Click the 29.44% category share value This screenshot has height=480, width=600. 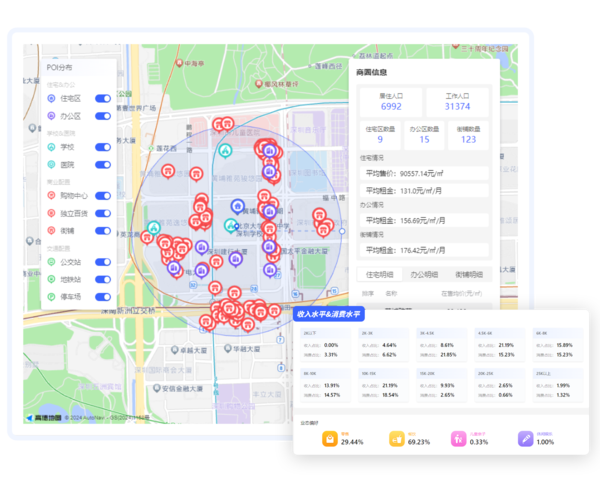352,442
